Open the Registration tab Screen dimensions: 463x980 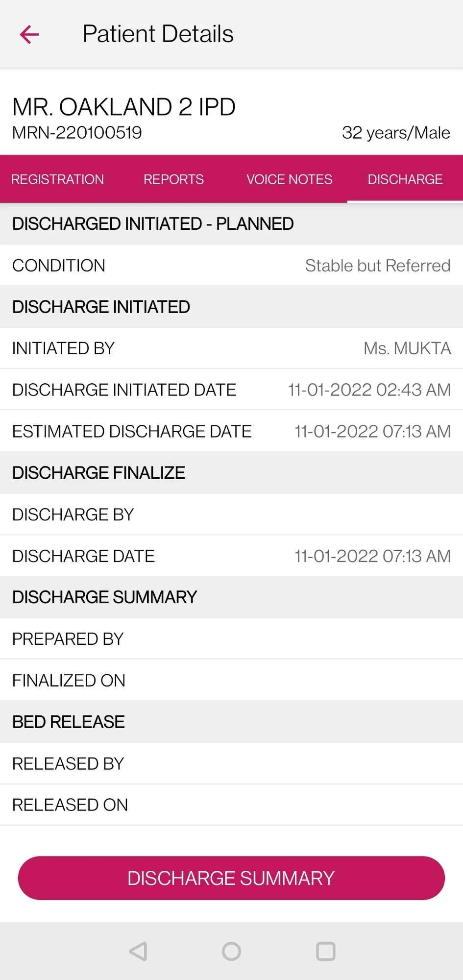pyautogui.click(x=58, y=179)
